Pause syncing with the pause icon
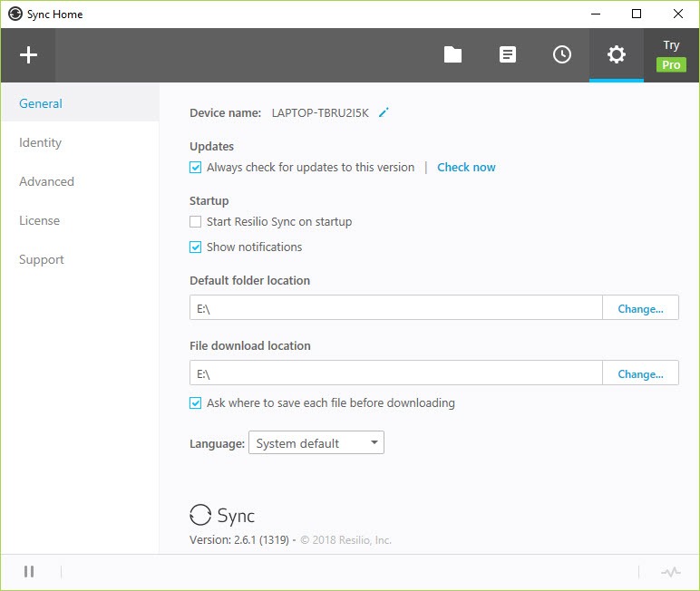 pos(29,571)
